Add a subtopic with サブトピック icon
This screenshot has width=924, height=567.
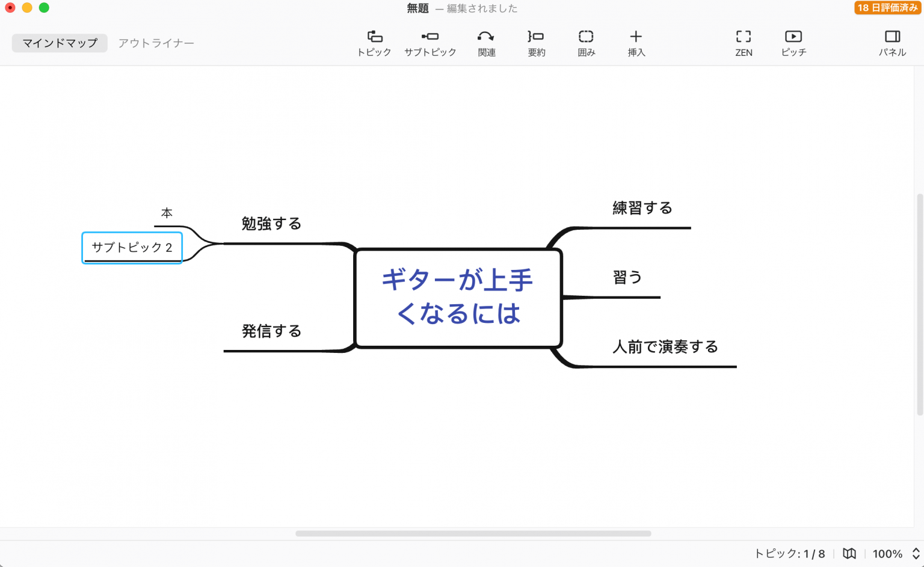click(x=430, y=43)
